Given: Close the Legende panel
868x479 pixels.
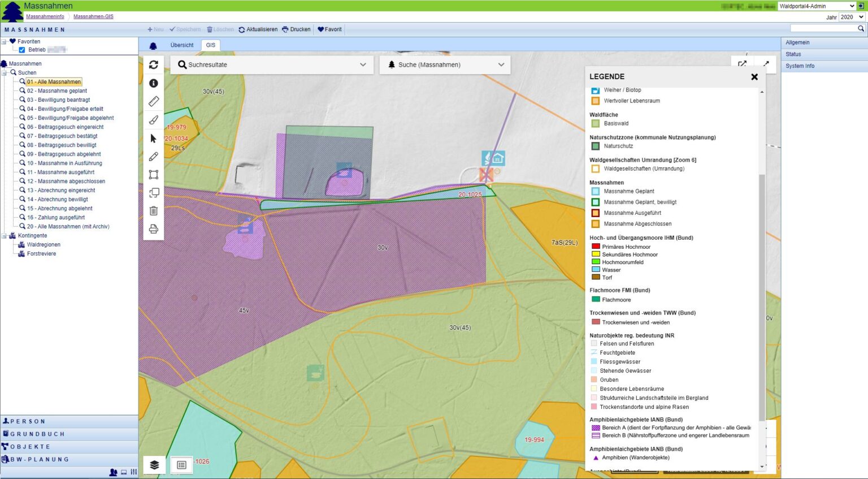Looking at the screenshot, I should click(x=754, y=77).
